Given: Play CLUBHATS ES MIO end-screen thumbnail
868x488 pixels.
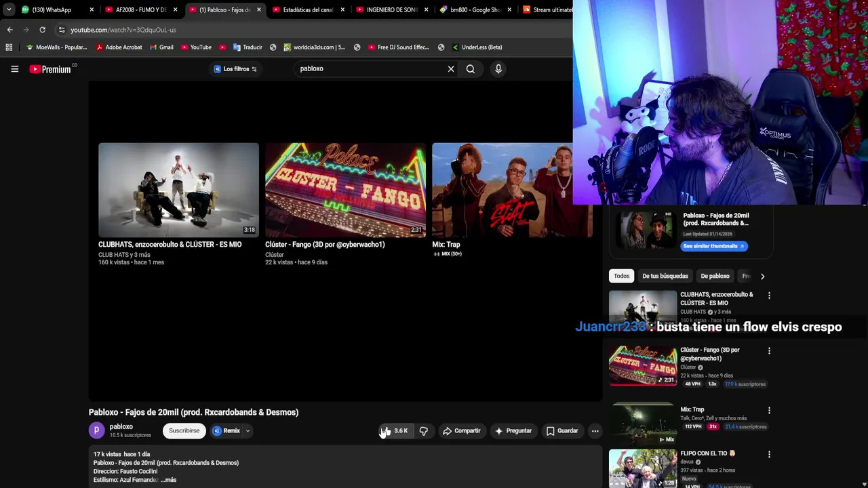Looking at the screenshot, I should click(x=178, y=190).
